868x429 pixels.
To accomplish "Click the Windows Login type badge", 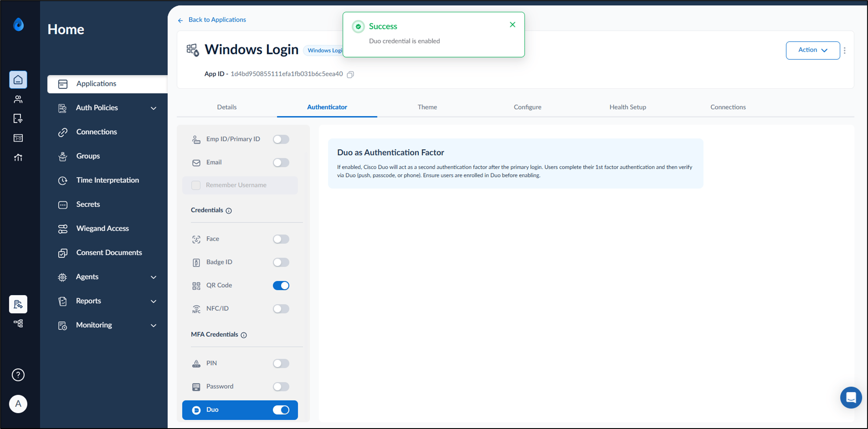I will click(x=324, y=51).
